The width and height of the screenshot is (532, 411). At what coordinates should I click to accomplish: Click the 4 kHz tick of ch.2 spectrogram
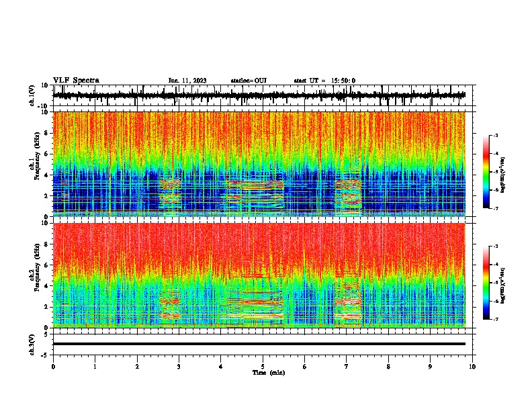[46, 286]
